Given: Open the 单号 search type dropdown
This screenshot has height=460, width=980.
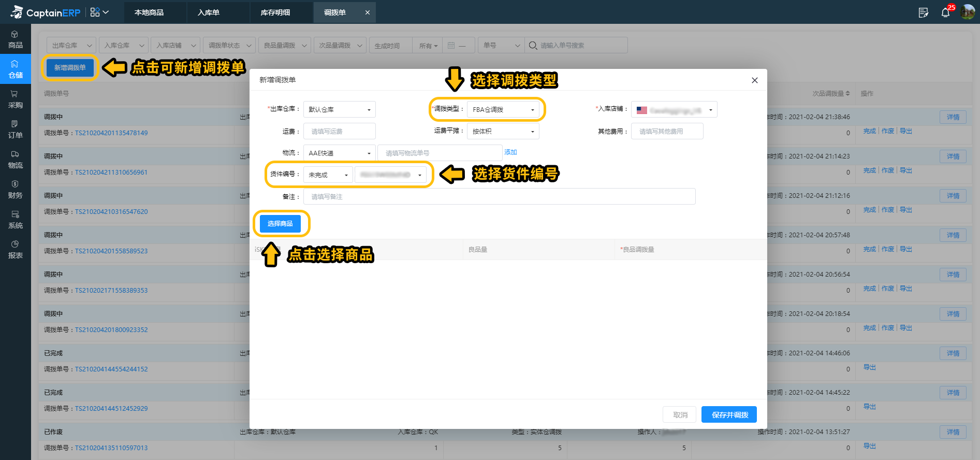Looking at the screenshot, I should pyautogui.click(x=501, y=46).
